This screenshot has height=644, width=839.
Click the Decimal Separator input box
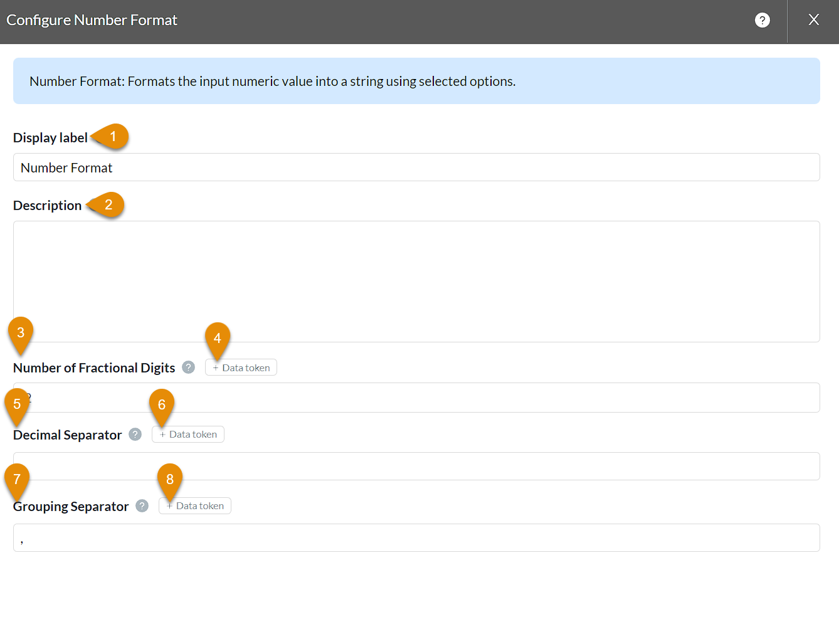(416, 467)
